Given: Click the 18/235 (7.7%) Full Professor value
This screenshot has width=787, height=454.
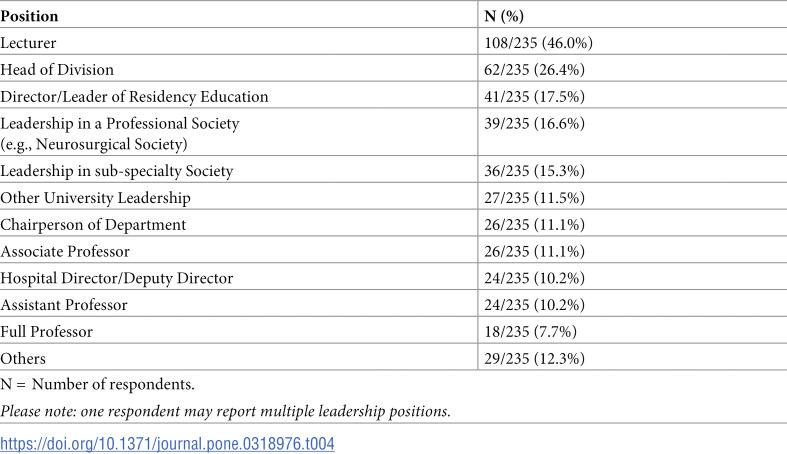Looking at the screenshot, I should pyautogui.click(x=530, y=332).
